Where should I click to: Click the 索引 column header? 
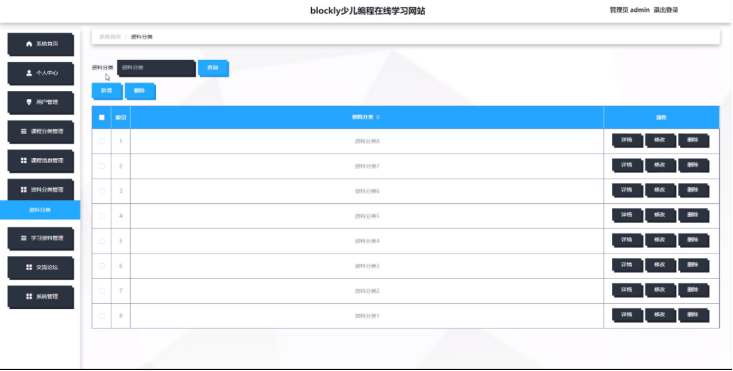[121, 117]
